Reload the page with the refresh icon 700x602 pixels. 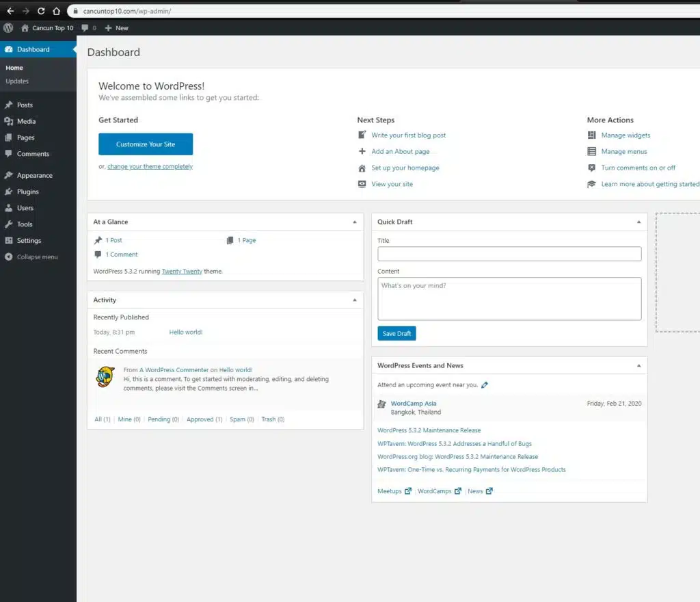(41, 11)
